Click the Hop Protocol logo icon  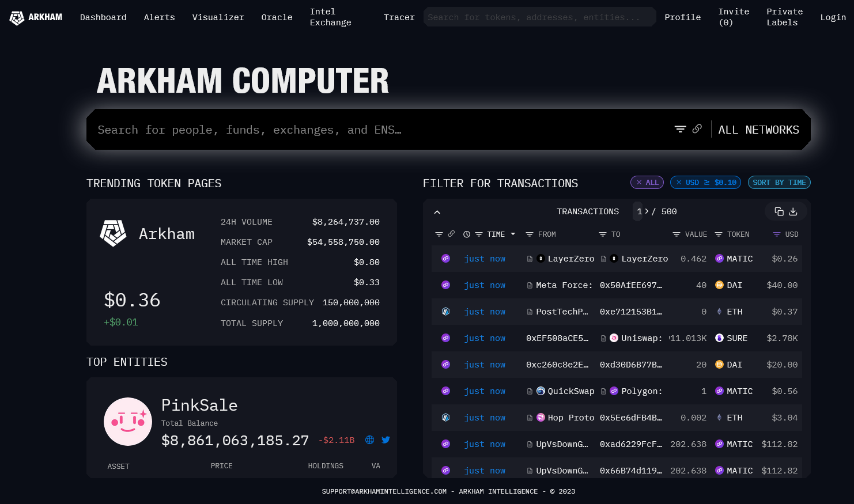(541, 418)
